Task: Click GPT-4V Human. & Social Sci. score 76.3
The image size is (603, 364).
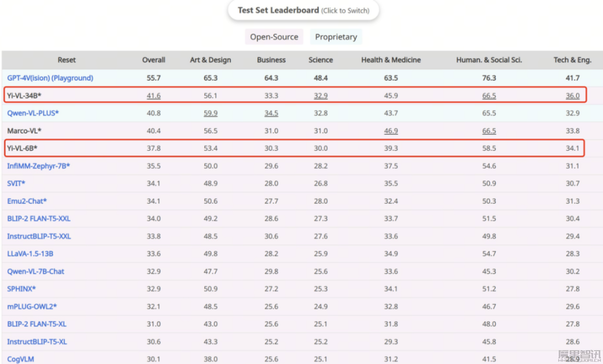Action: click(489, 78)
